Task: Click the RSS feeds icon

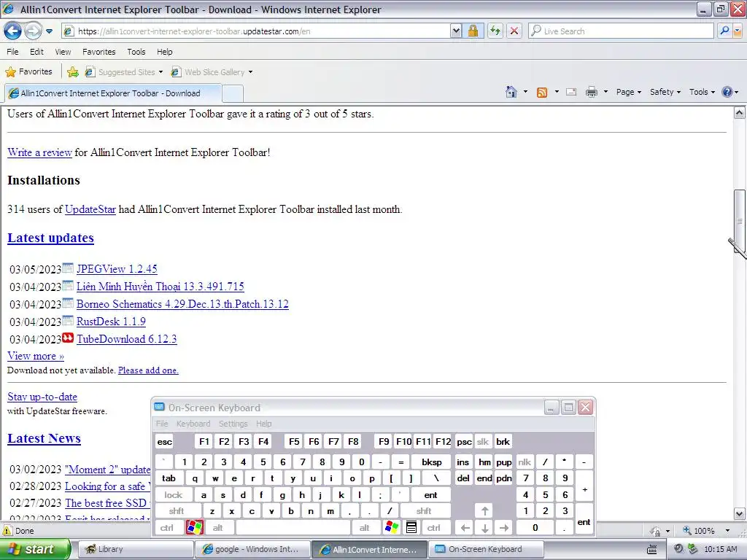Action: [x=542, y=92]
